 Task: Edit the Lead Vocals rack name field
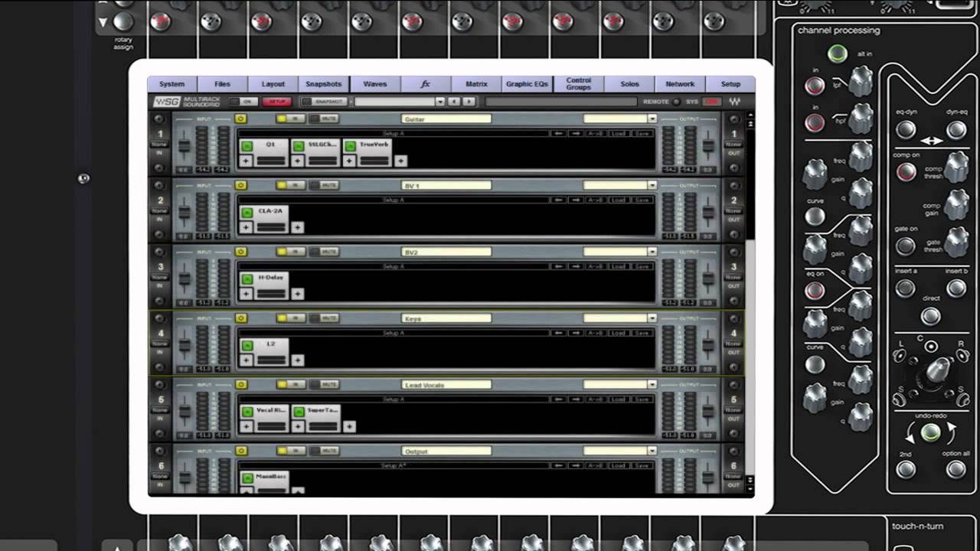click(x=446, y=385)
